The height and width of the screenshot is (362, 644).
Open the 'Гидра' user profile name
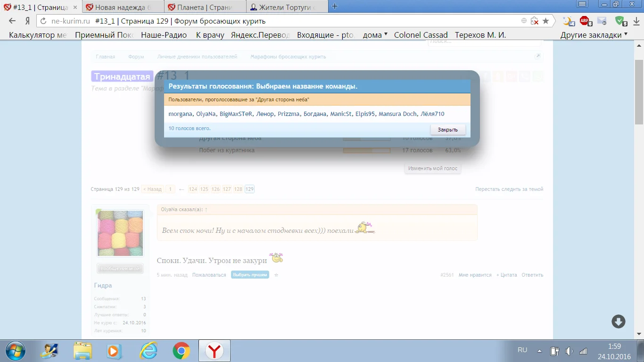(x=103, y=285)
